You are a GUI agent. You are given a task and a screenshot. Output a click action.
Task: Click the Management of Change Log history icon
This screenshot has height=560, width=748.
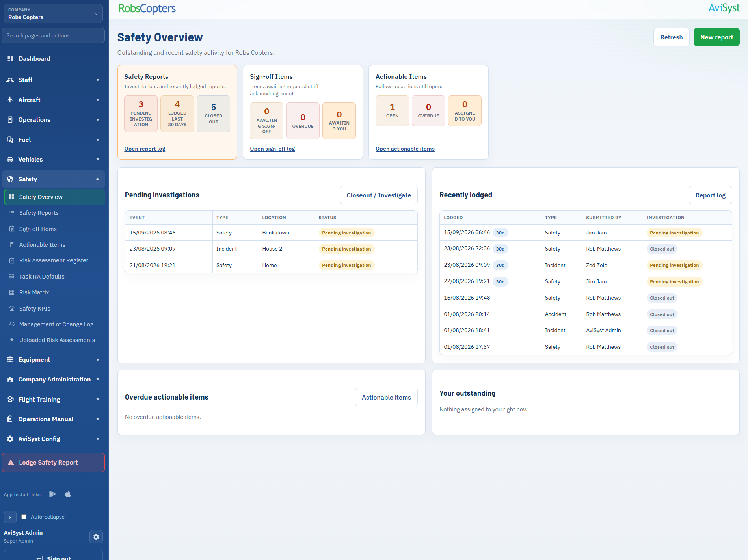12,324
